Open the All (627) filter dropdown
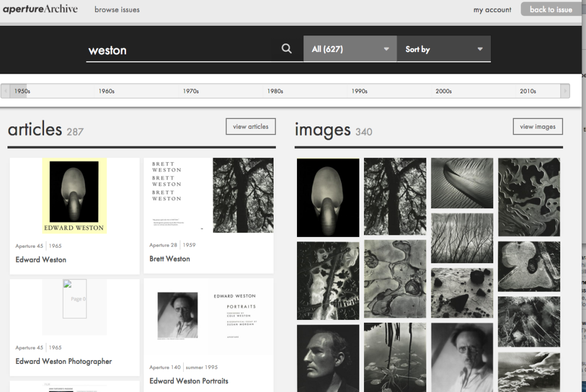 [350, 49]
